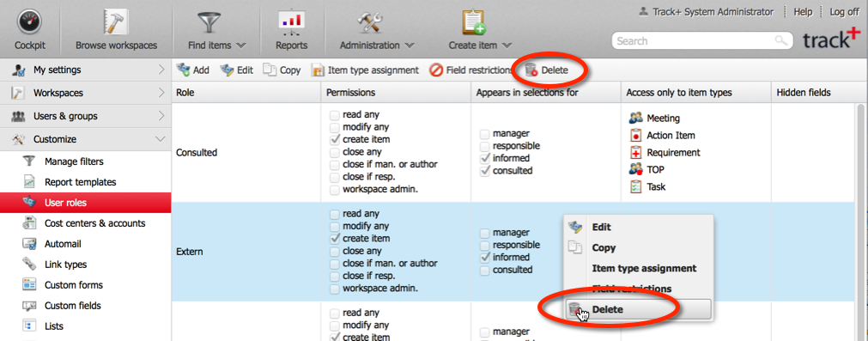Click the Browse workspaces hammer icon
Screen dimensions: 868x341
coord(116,22)
